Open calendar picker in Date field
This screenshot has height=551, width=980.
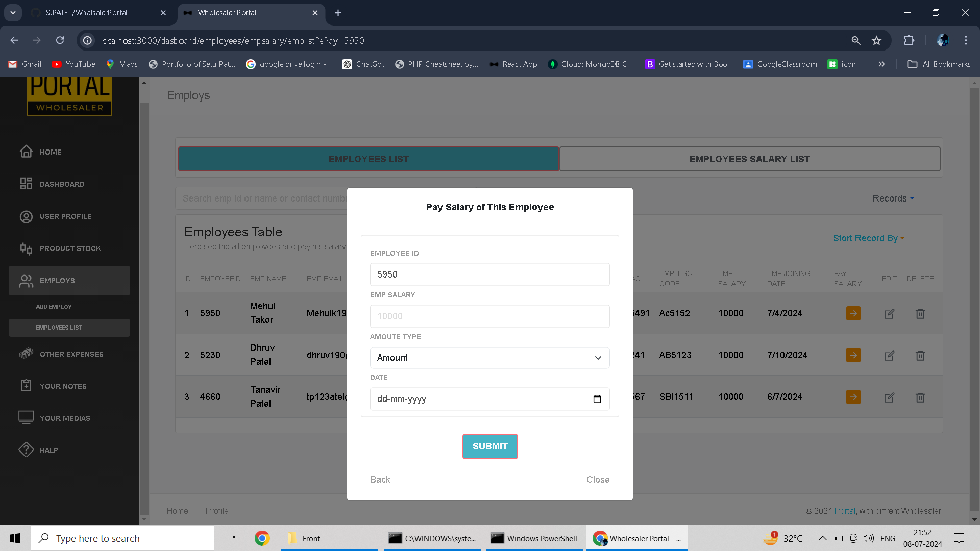pyautogui.click(x=597, y=399)
